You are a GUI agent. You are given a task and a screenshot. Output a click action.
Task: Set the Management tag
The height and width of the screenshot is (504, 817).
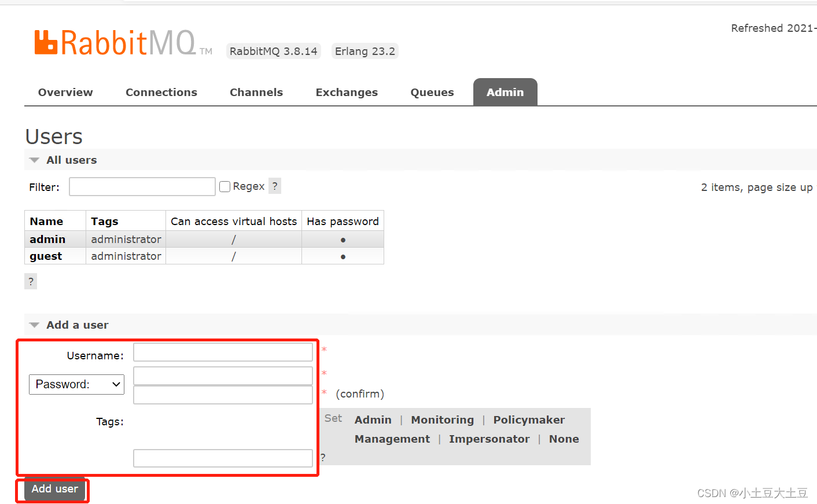pos(392,439)
